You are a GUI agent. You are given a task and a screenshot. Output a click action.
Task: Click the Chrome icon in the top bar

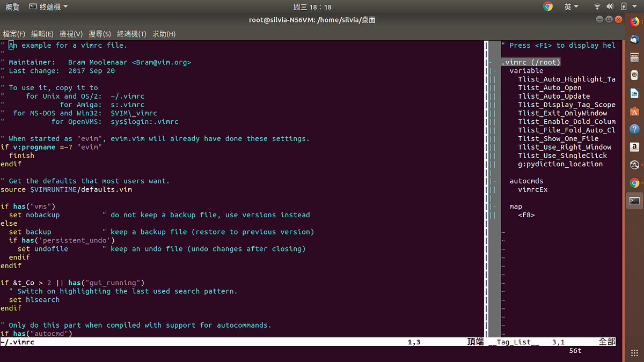[547, 6]
